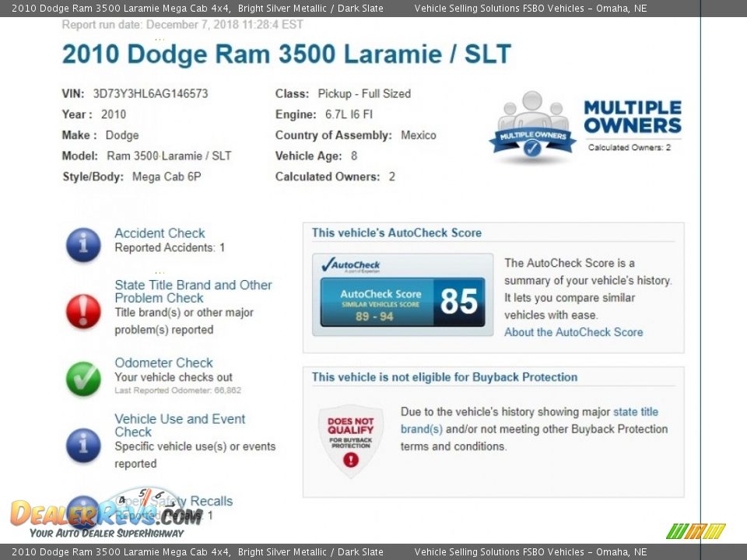Click similar vehicles score range 89 - 94

click(x=374, y=317)
